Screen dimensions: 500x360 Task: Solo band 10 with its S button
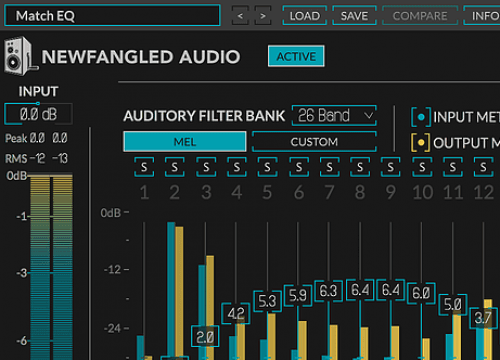point(422,167)
